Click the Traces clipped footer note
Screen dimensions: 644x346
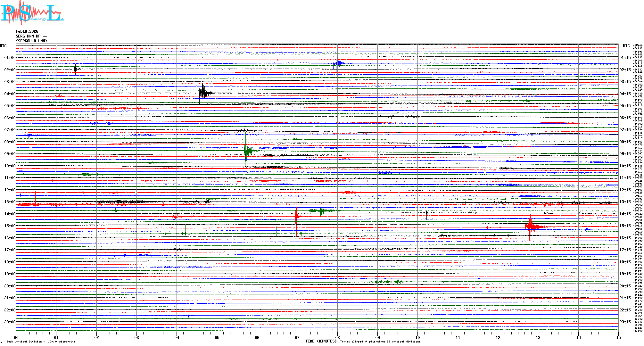pyautogui.click(x=380, y=342)
